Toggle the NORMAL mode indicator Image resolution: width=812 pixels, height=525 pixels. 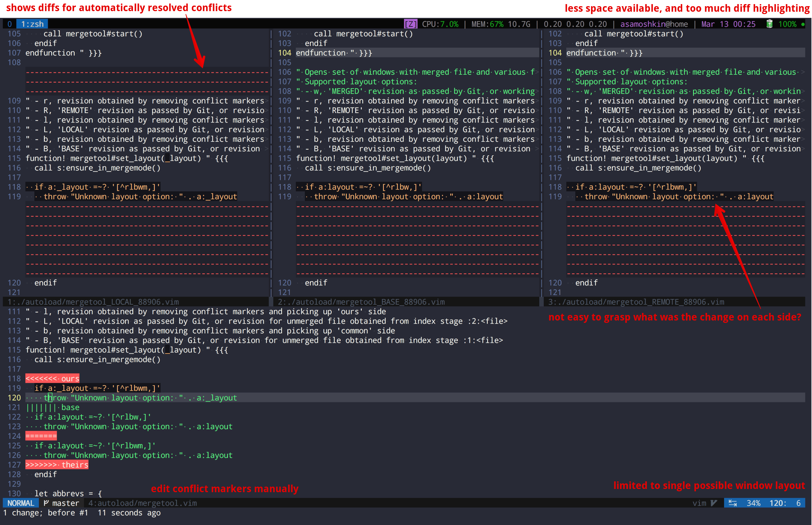point(21,503)
